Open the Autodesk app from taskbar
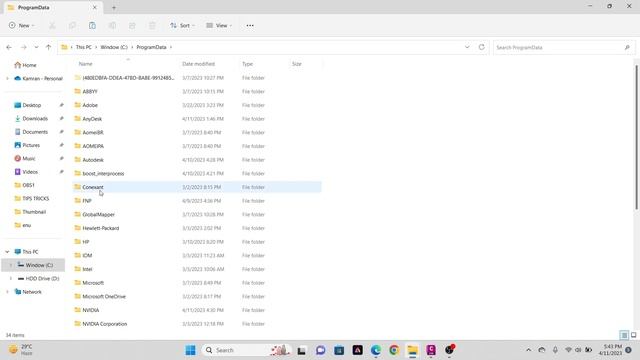 coord(358,350)
